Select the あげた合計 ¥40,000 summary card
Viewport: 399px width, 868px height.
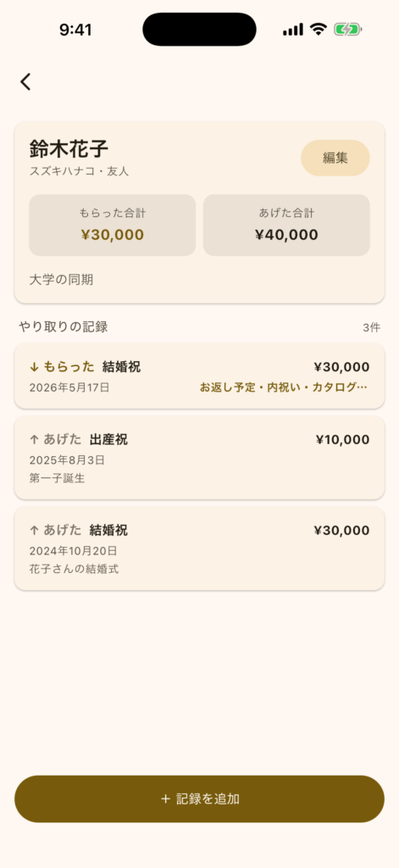[x=286, y=225]
